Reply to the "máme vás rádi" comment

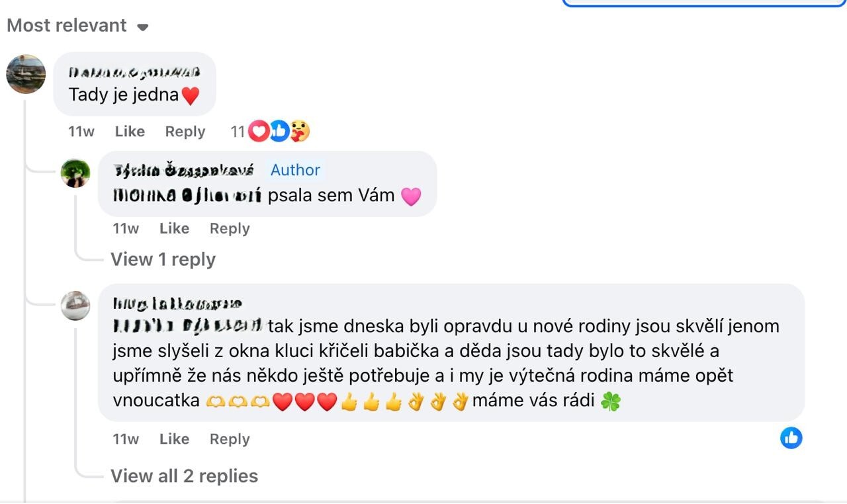[230, 439]
